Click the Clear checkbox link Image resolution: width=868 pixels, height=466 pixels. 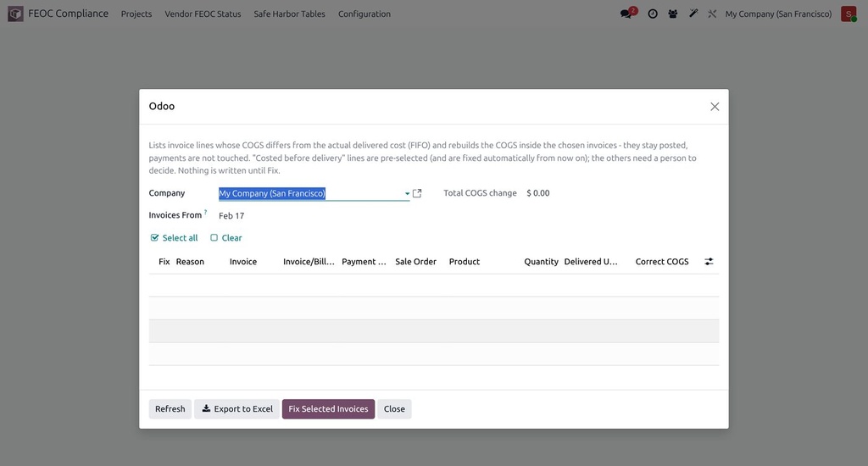[225, 237]
